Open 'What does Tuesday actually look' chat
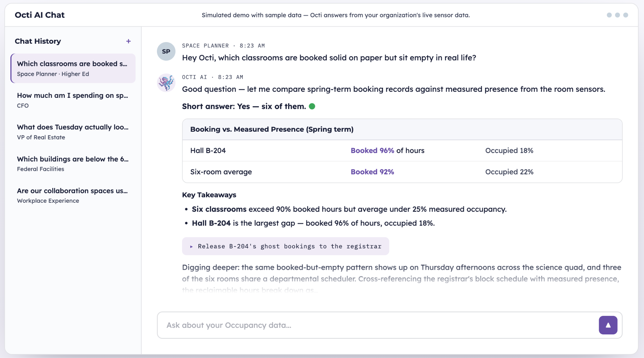644x358 pixels. coord(73,132)
